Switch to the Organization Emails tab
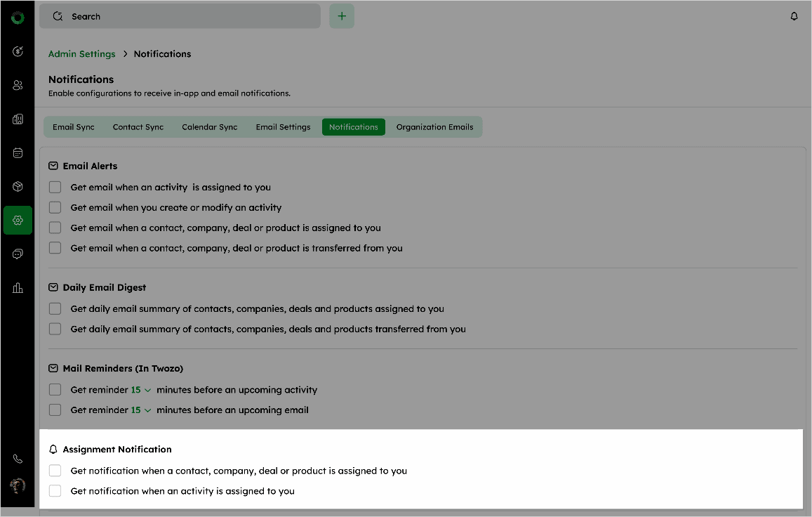 click(x=434, y=127)
